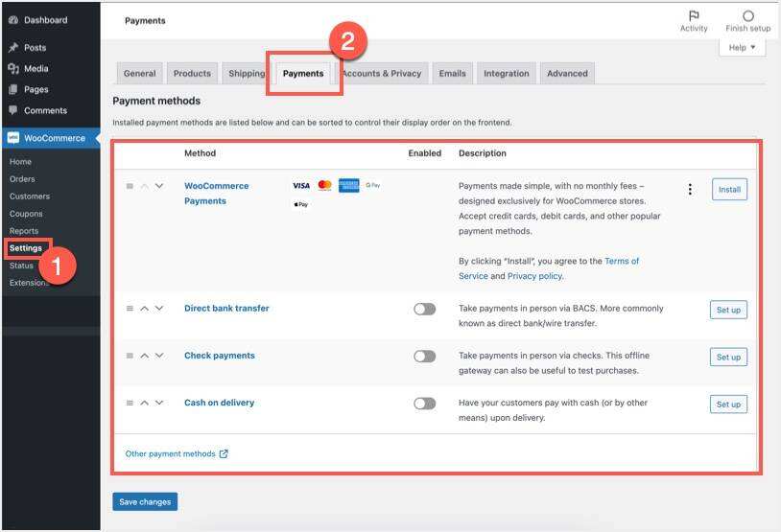Open the three-dot menu for WooCommerce Payments
This screenshot has width=781, height=532.
(690, 190)
